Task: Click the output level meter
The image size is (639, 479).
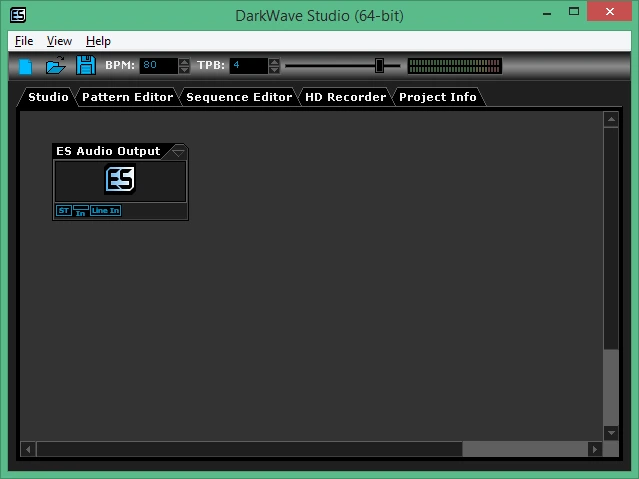Action: tap(455, 66)
